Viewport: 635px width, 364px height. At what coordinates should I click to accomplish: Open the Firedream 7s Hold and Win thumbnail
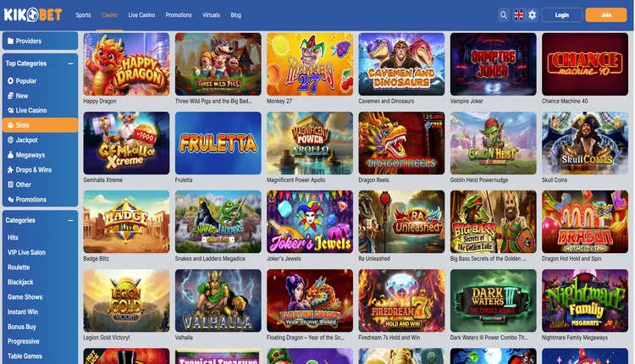point(401,301)
